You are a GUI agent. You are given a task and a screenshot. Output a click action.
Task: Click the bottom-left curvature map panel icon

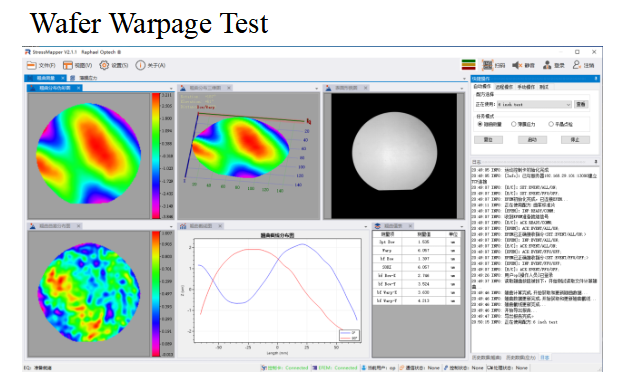point(32,226)
